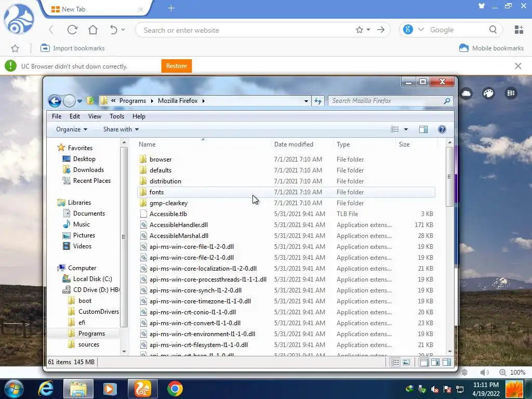Expand breadcrumb arrow after Mozilla Firefox
The height and width of the screenshot is (399, 532).
coord(203,101)
